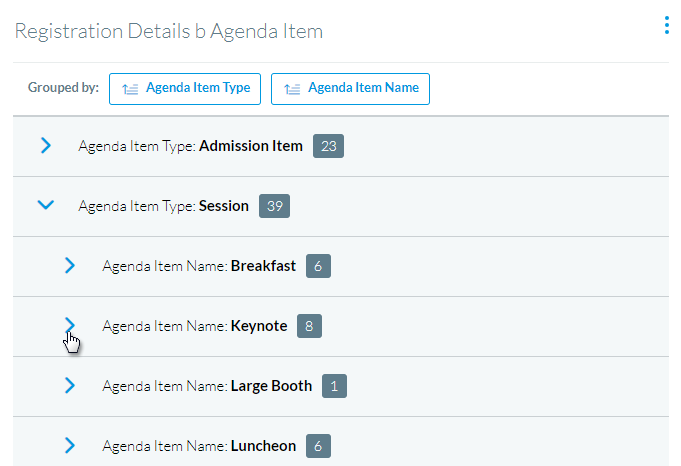Image resolution: width=681 pixels, height=466 pixels.
Task: Click the 8 count badge beside Keynote
Action: pos(309,326)
